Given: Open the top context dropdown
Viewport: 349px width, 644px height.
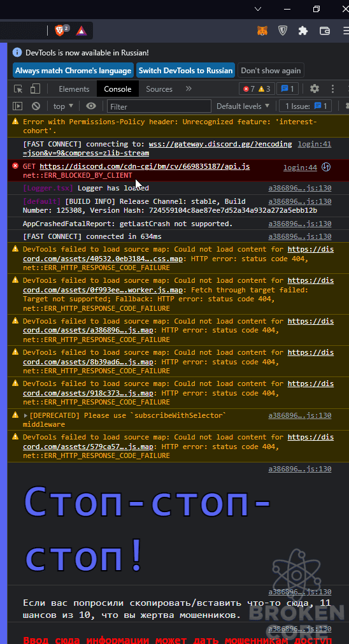Looking at the screenshot, I should [63, 106].
